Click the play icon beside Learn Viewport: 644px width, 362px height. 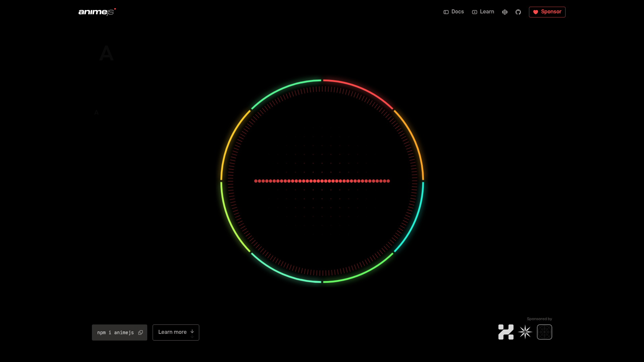475,12
